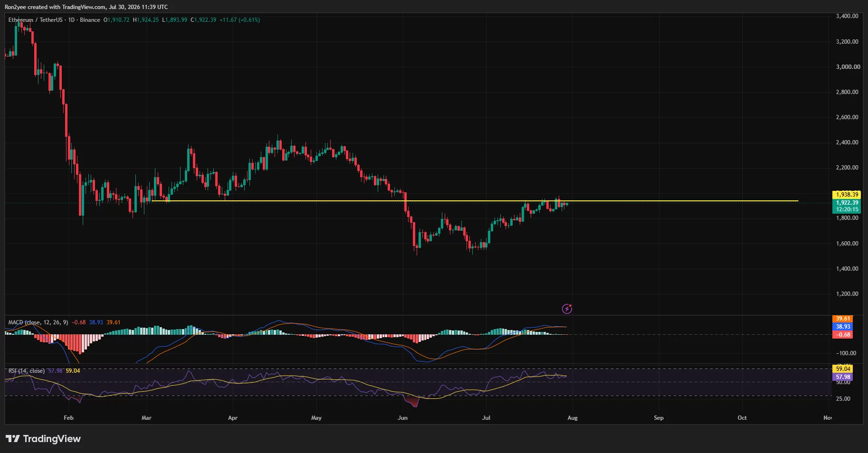Click the Aug label on time axis
The image size is (868, 453).
click(572, 418)
